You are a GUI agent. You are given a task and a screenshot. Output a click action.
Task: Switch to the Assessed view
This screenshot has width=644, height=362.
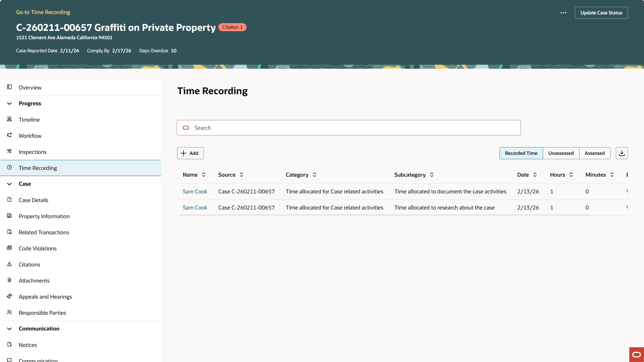594,153
